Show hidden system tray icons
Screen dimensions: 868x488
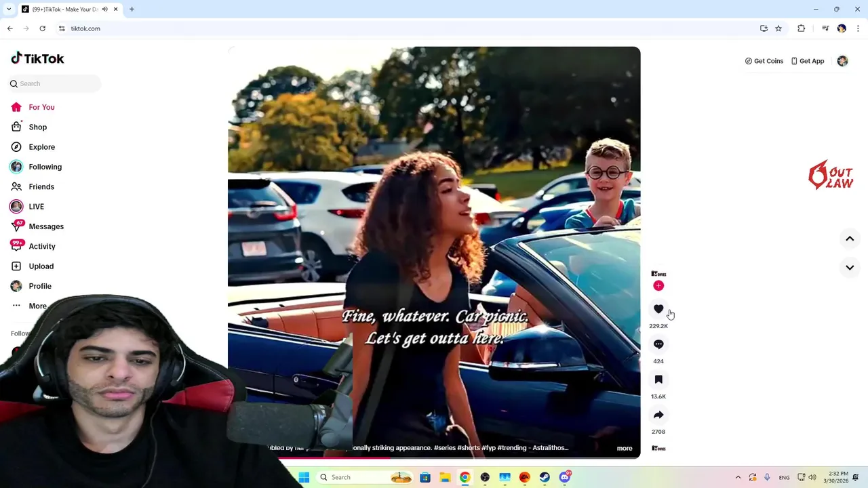pyautogui.click(x=738, y=477)
